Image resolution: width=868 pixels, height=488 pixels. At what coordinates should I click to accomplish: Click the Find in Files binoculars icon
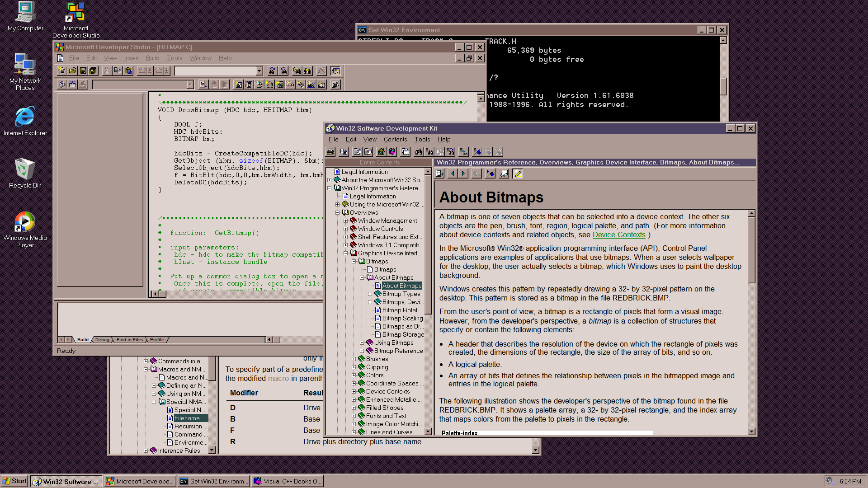(297, 71)
